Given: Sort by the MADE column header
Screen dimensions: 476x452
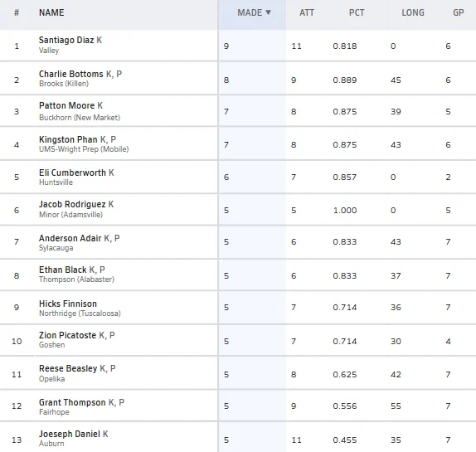Looking at the screenshot, I should 254,12.
